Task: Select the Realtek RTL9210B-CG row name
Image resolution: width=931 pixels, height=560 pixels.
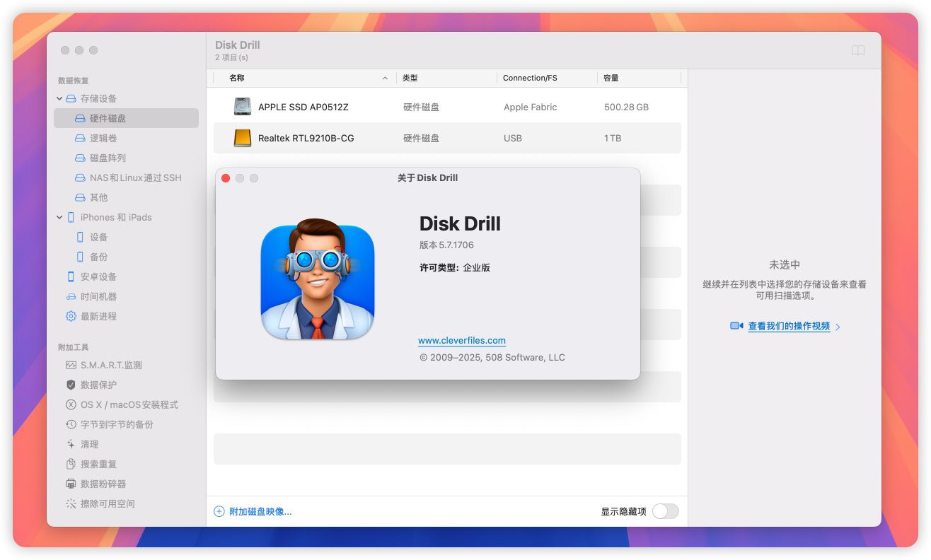Action: point(306,138)
